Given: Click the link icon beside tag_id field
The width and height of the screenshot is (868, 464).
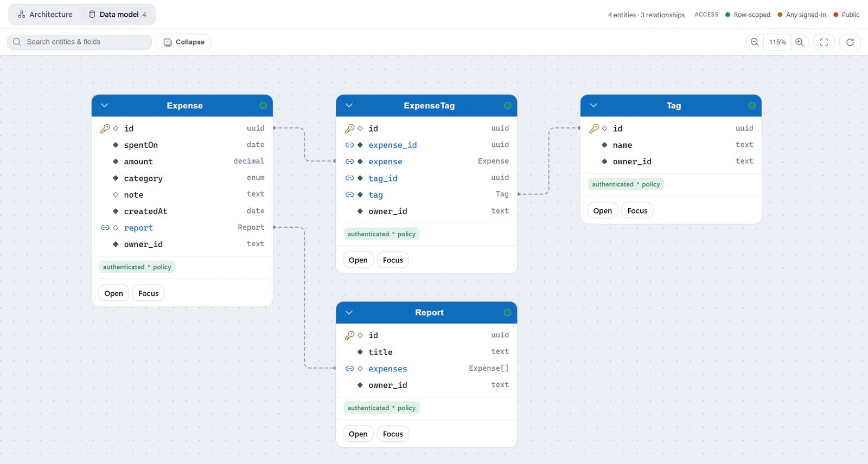Looking at the screenshot, I should click(350, 178).
